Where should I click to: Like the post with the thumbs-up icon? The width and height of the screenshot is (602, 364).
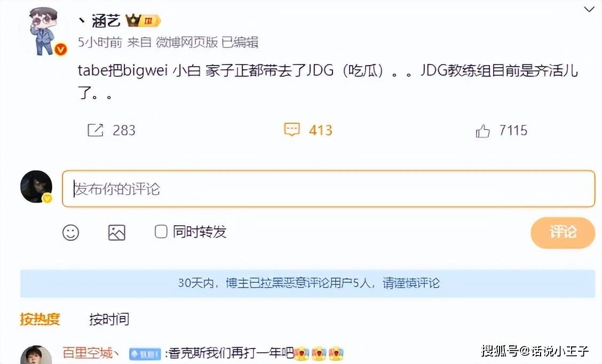coord(482,131)
